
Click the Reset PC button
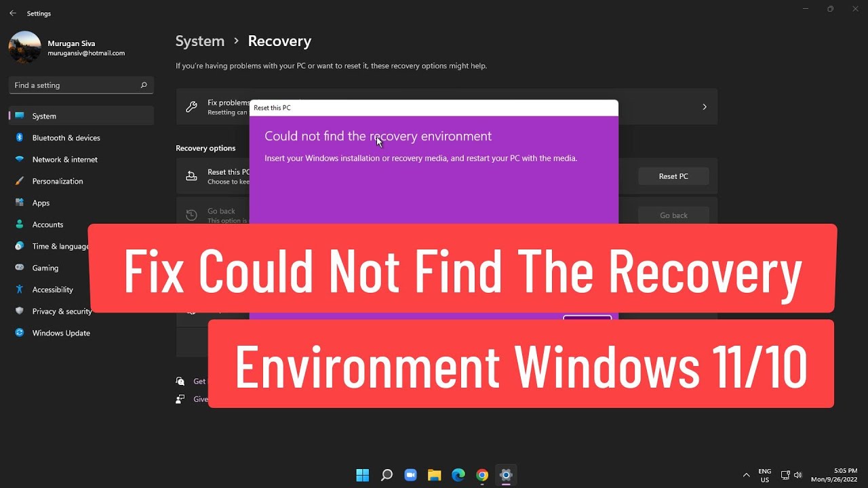(x=673, y=176)
